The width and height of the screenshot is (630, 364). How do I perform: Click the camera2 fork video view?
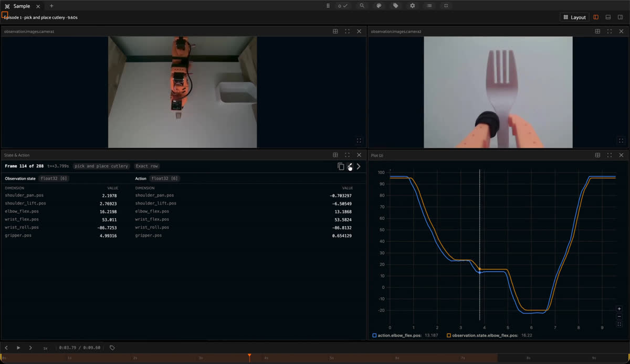[498, 92]
